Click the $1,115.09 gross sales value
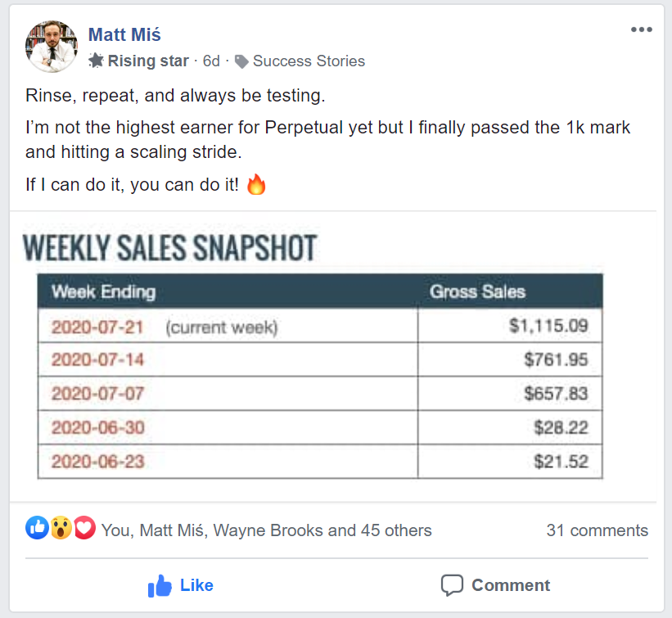672x618 pixels. 548,326
